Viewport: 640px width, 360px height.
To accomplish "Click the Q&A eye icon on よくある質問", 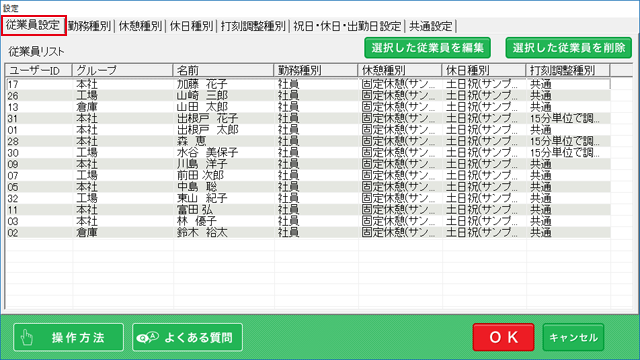I will pyautogui.click(x=147, y=338).
